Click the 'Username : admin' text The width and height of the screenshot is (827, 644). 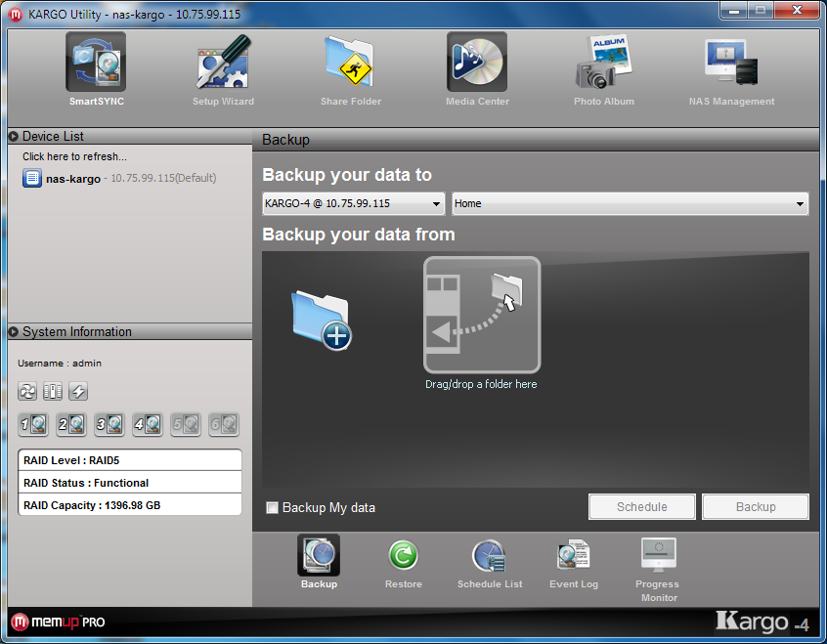click(60, 364)
